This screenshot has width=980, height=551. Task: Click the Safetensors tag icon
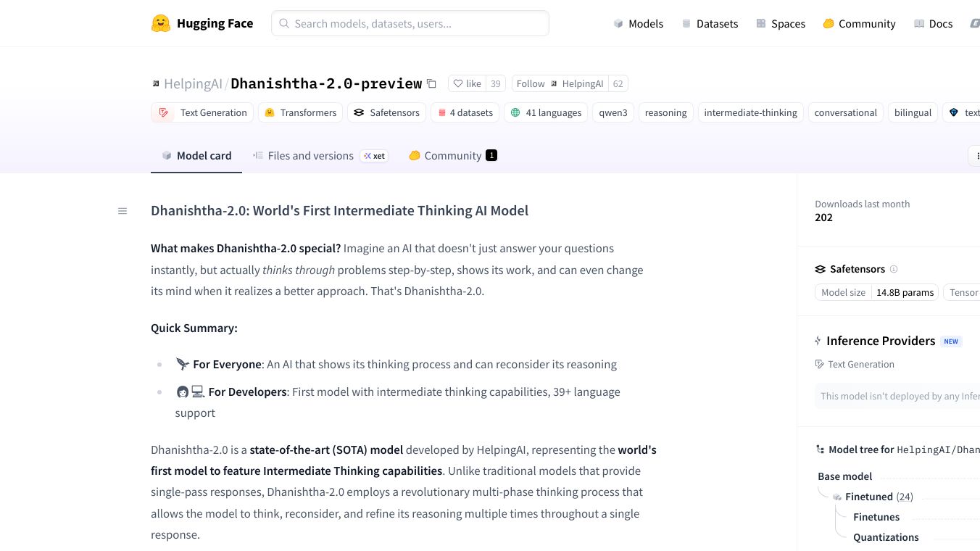pos(359,112)
